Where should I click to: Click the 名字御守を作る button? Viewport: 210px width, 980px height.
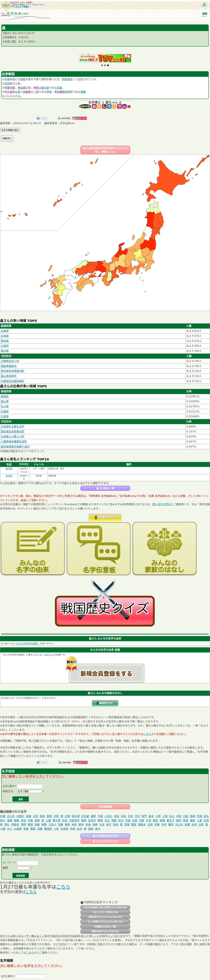pyautogui.click(x=105, y=517)
